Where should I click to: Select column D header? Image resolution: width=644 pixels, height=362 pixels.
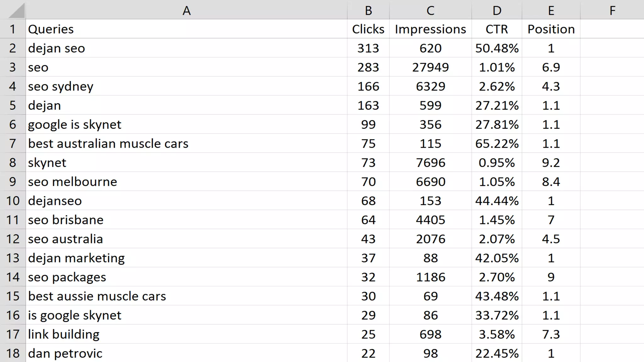pyautogui.click(x=497, y=10)
